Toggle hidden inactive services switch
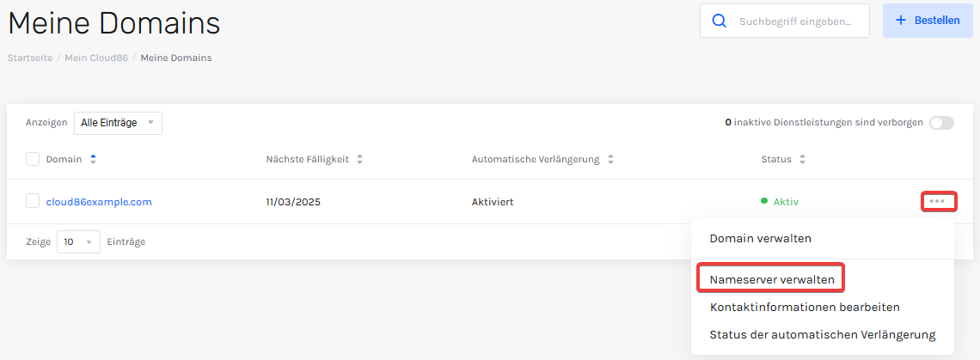Image resolution: width=980 pixels, height=360 pixels. point(941,123)
